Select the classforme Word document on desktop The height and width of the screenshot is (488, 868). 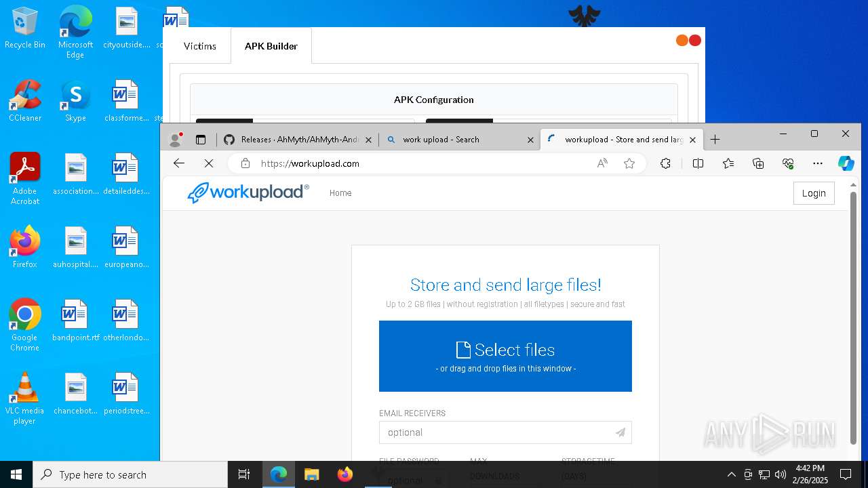pyautogui.click(x=126, y=101)
